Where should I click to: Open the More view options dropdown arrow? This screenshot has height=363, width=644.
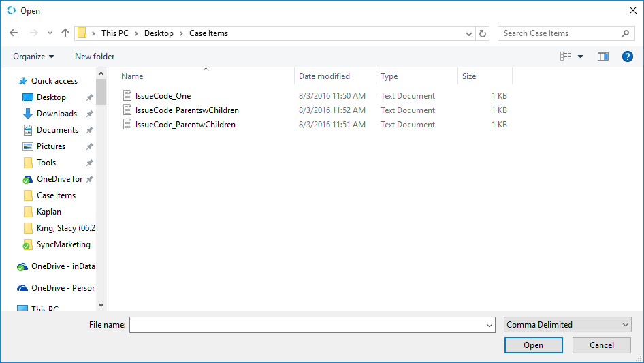pyautogui.click(x=580, y=57)
